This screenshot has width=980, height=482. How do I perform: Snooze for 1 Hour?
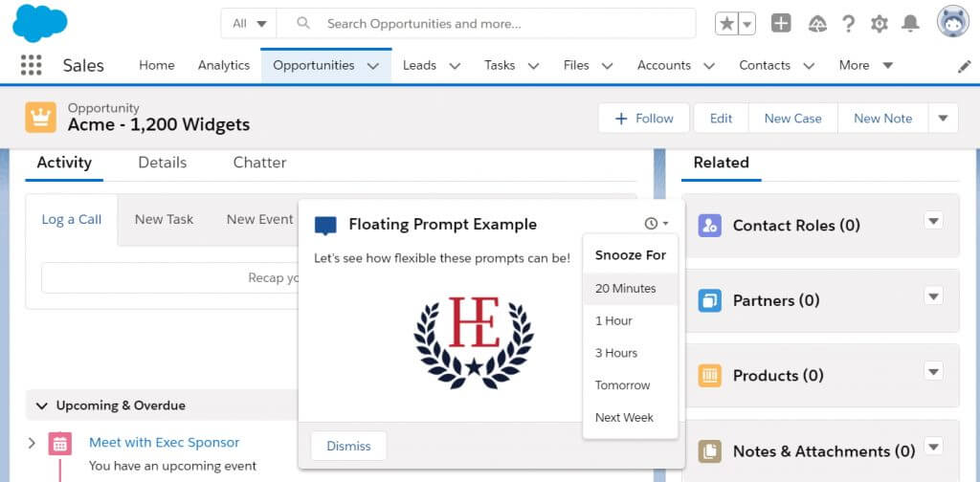pyautogui.click(x=630, y=321)
